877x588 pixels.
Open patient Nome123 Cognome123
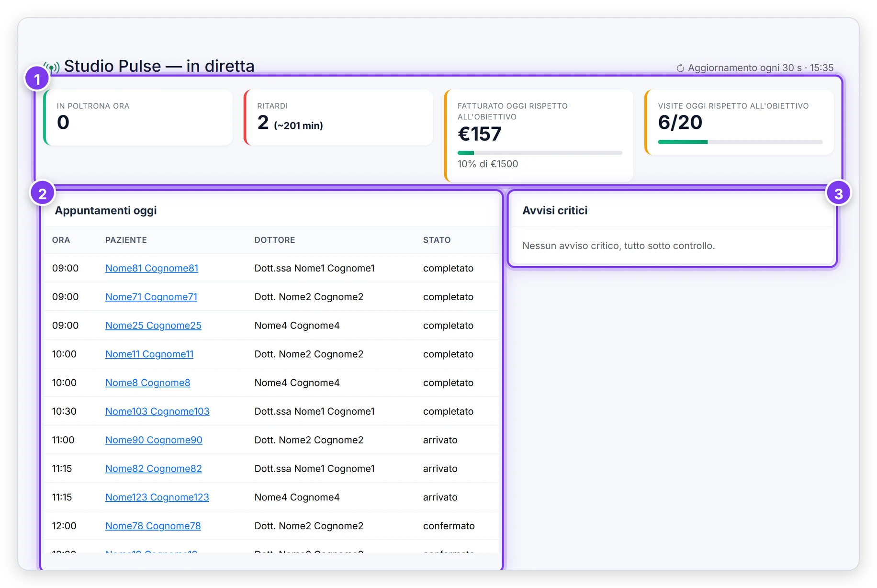click(x=157, y=497)
